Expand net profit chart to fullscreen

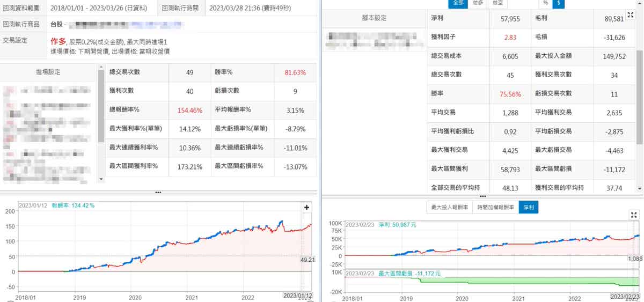click(x=634, y=215)
